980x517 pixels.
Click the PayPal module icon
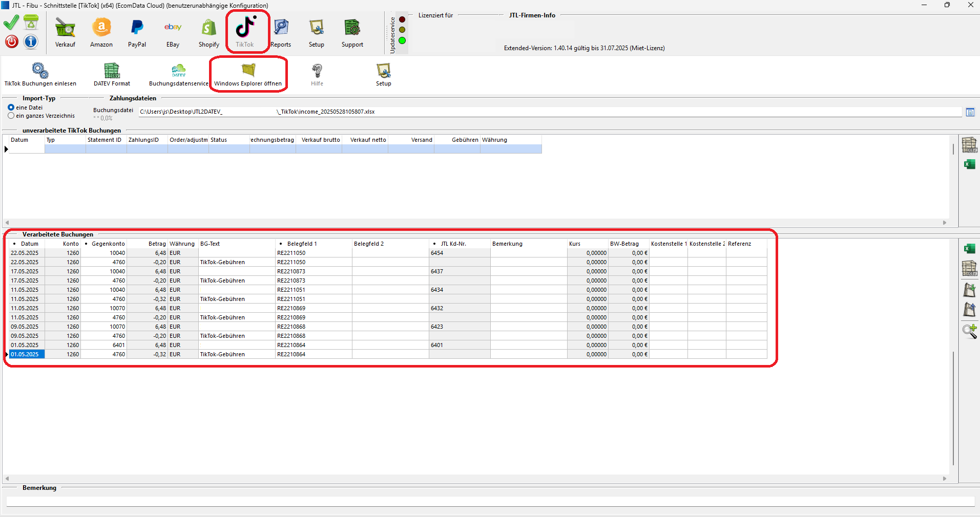pyautogui.click(x=137, y=32)
